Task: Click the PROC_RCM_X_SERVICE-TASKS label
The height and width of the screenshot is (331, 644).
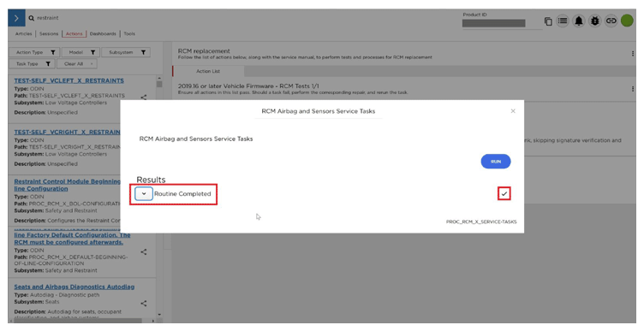Action: pos(481,222)
